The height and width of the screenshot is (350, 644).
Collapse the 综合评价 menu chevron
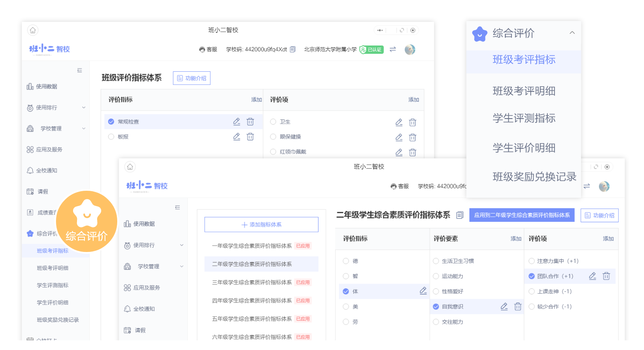[x=572, y=33]
